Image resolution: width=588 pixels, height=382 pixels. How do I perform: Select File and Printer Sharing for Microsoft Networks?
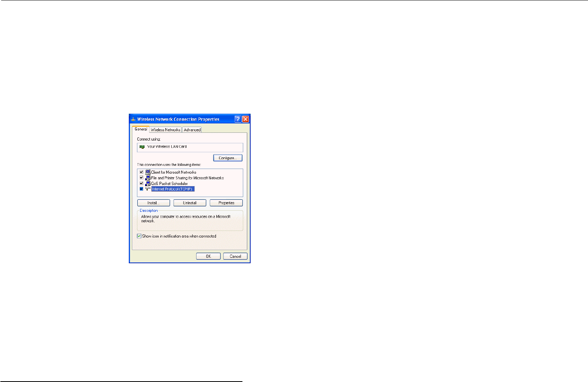(188, 178)
